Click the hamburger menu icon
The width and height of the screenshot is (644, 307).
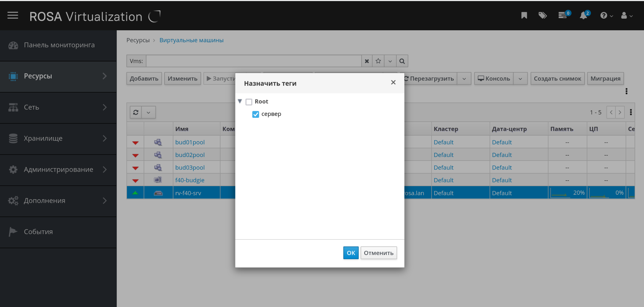point(13,16)
